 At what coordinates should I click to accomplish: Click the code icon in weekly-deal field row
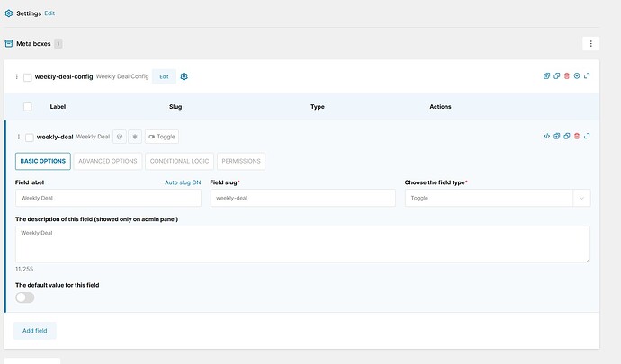click(546, 137)
